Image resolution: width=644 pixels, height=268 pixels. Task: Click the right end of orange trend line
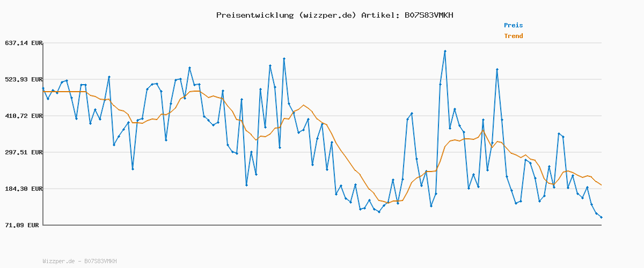[x=601, y=185]
